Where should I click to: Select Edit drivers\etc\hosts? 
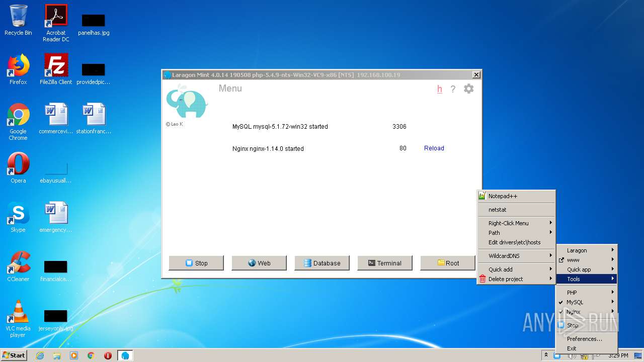pos(516,242)
